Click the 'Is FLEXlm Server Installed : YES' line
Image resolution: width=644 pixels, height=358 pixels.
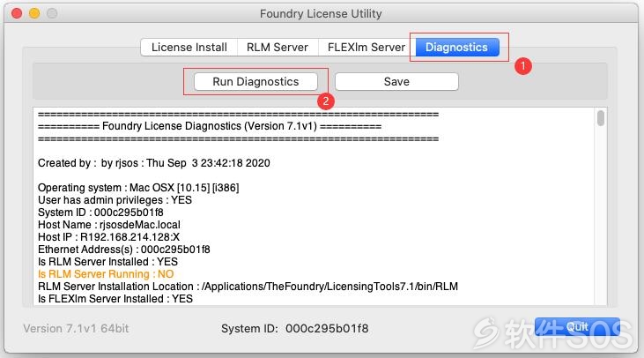(115, 299)
